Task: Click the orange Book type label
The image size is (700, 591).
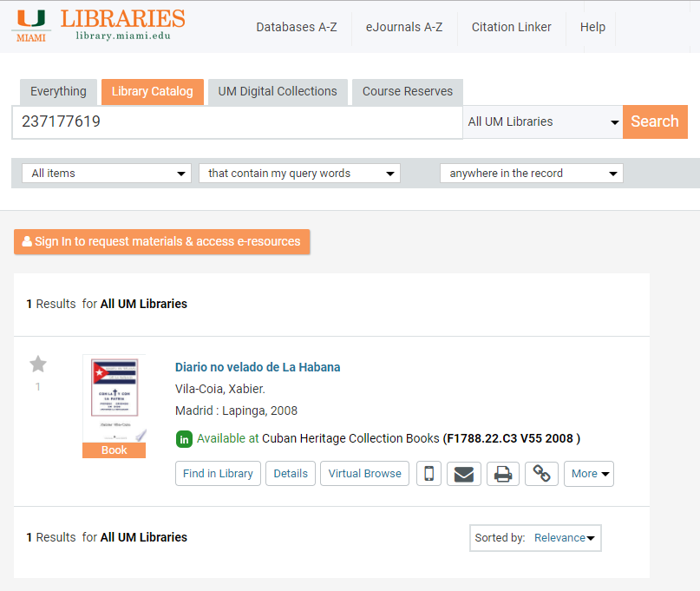Action: pyautogui.click(x=114, y=450)
